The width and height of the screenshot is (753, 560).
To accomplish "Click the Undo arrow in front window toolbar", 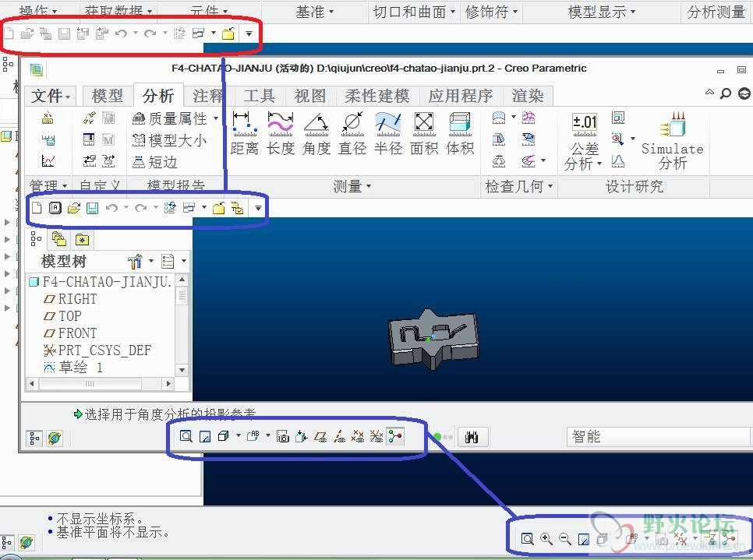I will tap(111, 208).
